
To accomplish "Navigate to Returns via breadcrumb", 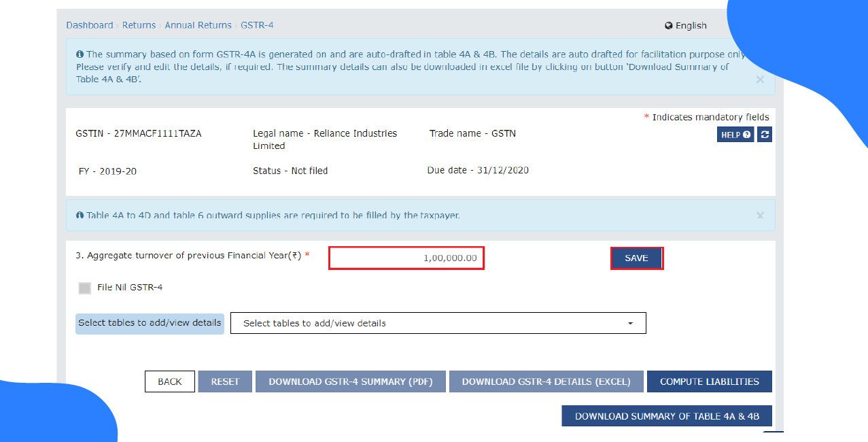I will 139,24.
